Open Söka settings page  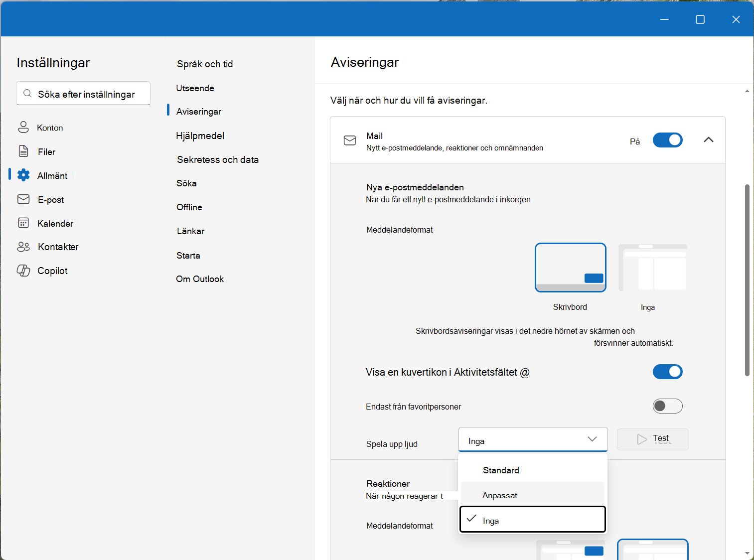[x=186, y=183]
